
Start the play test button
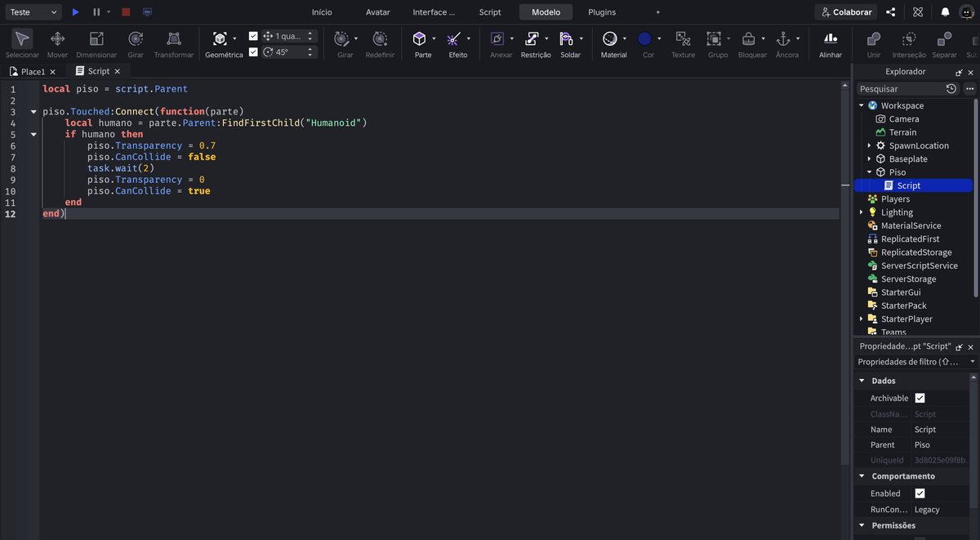[x=75, y=12]
